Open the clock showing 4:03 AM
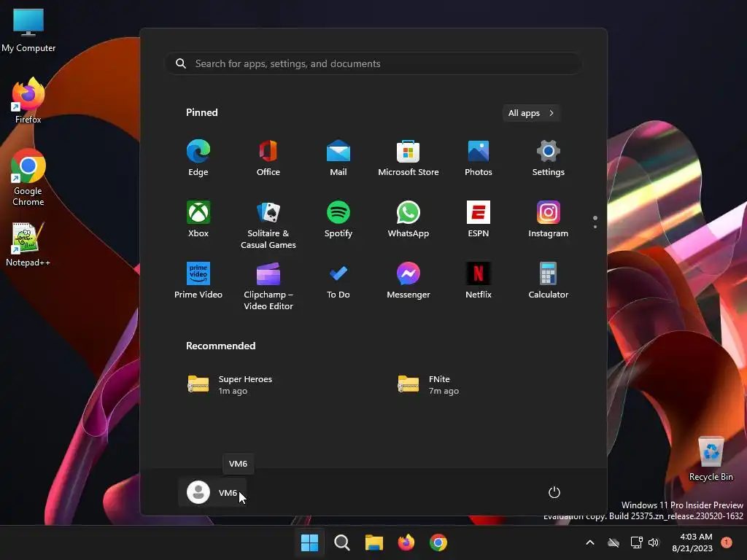747x560 pixels. [x=692, y=542]
